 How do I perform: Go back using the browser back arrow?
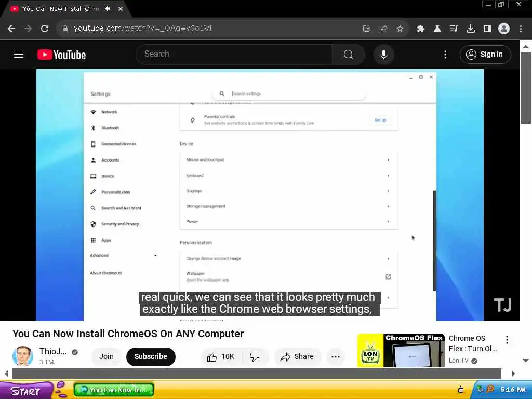coord(11,29)
